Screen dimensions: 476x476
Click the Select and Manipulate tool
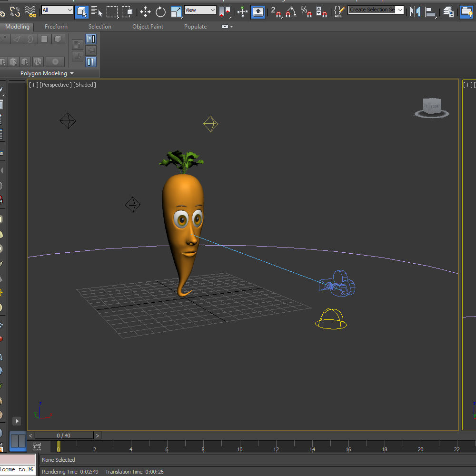click(x=242, y=12)
